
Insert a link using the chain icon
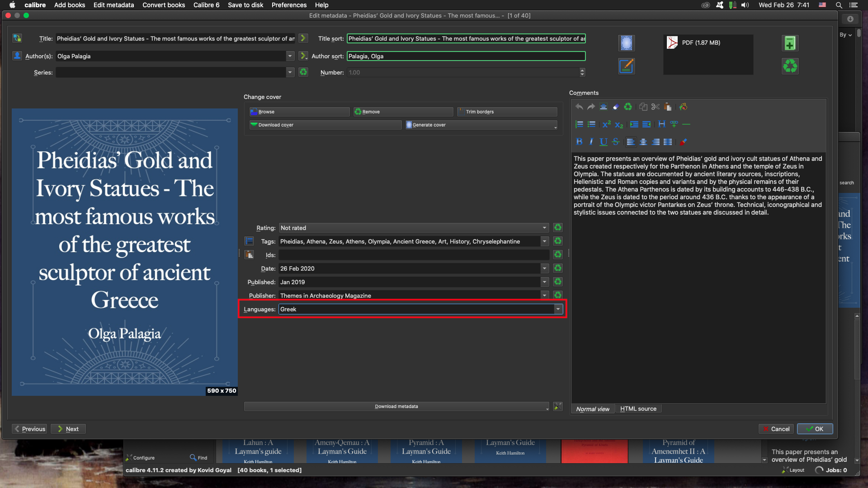click(x=674, y=124)
